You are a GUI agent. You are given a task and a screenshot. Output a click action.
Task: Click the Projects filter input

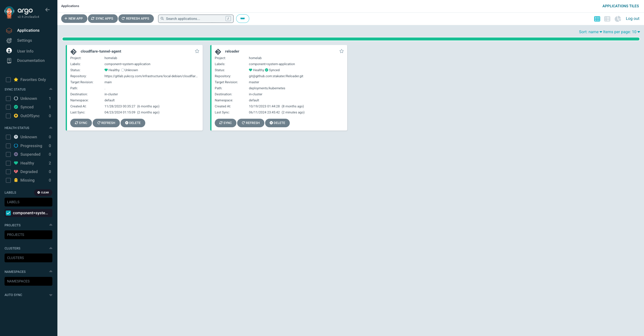pyautogui.click(x=28, y=235)
